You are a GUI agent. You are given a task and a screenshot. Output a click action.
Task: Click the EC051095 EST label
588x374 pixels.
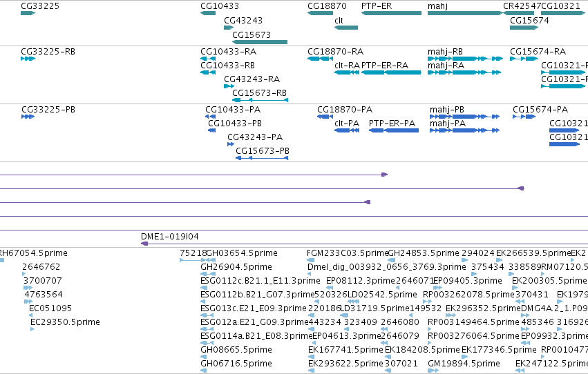[x=50, y=308]
